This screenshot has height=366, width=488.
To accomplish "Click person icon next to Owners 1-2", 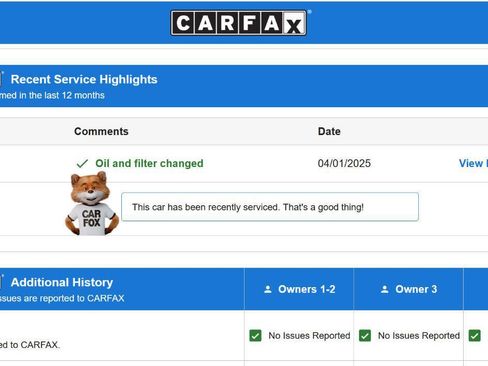I will 268,289.
